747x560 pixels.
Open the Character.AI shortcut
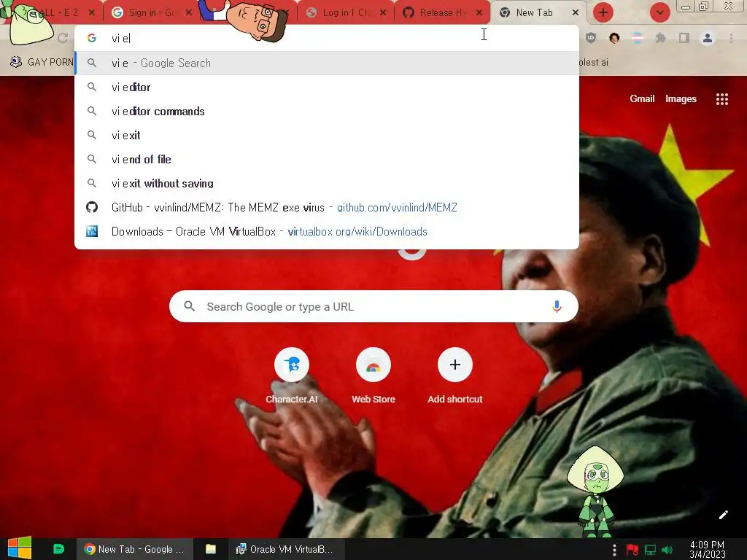(292, 376)
